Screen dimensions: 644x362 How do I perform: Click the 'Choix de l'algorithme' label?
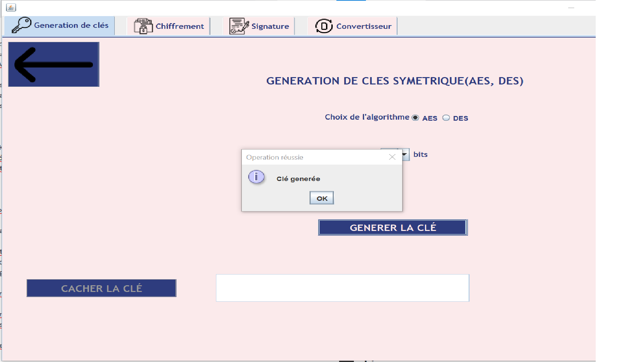pyautogui.click(x=367, y=117)
